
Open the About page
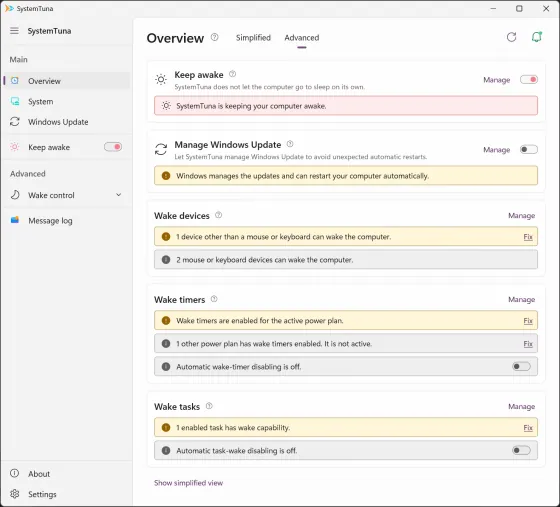[67, 474]
